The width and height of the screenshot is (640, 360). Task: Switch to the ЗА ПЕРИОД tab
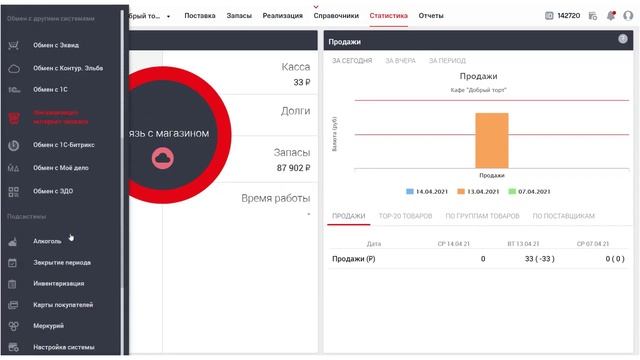447,61
